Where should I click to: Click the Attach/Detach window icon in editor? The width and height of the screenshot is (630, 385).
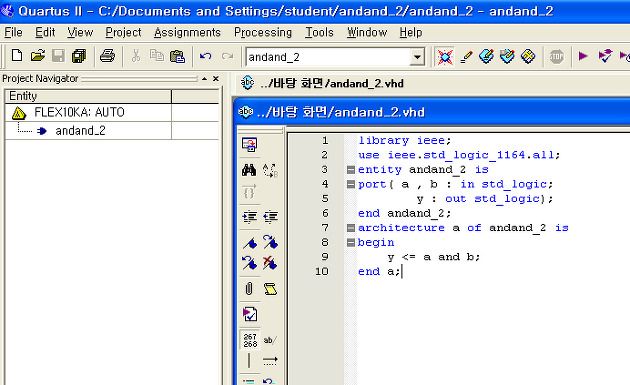(250, 145)
